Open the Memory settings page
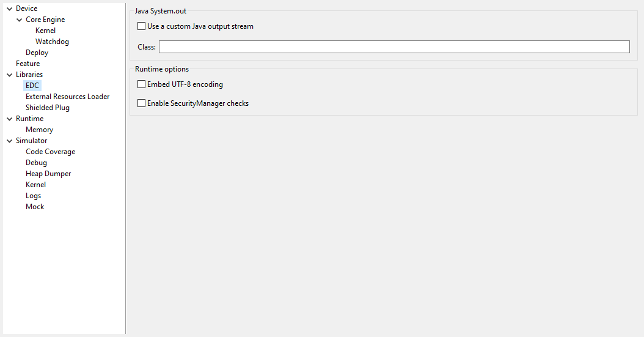The image size is (644, 337). [x=39, y=130]
